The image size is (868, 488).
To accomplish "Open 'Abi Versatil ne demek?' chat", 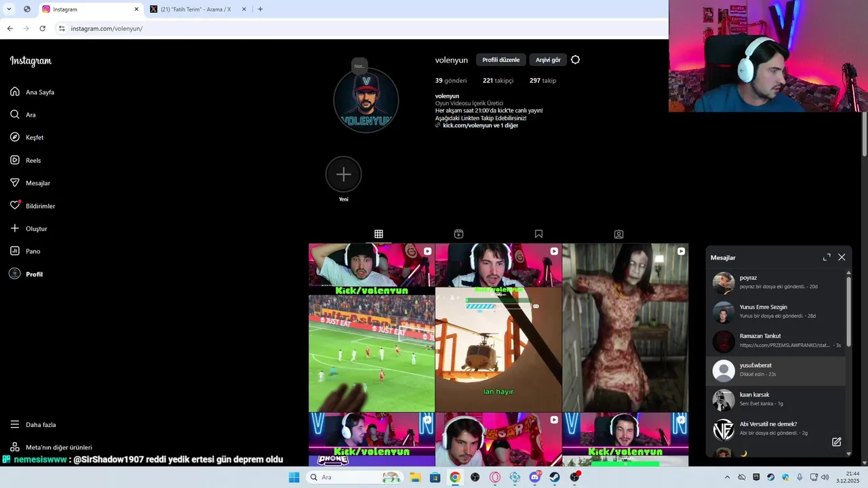I will coord(776,429).
